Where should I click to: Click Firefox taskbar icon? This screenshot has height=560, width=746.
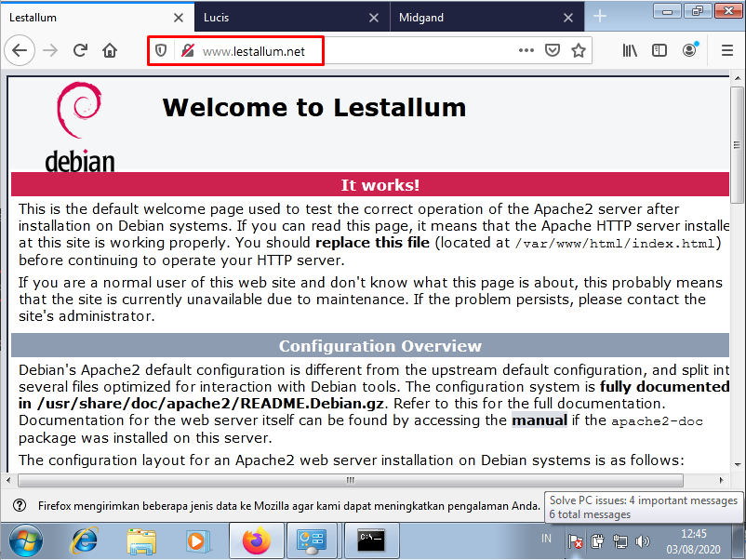pyautogui.click(x=257, y=541)
